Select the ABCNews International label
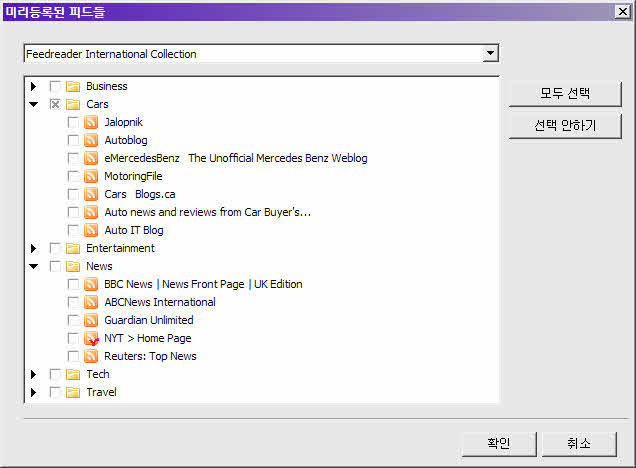Screen dimensions: 636x468 160,302
